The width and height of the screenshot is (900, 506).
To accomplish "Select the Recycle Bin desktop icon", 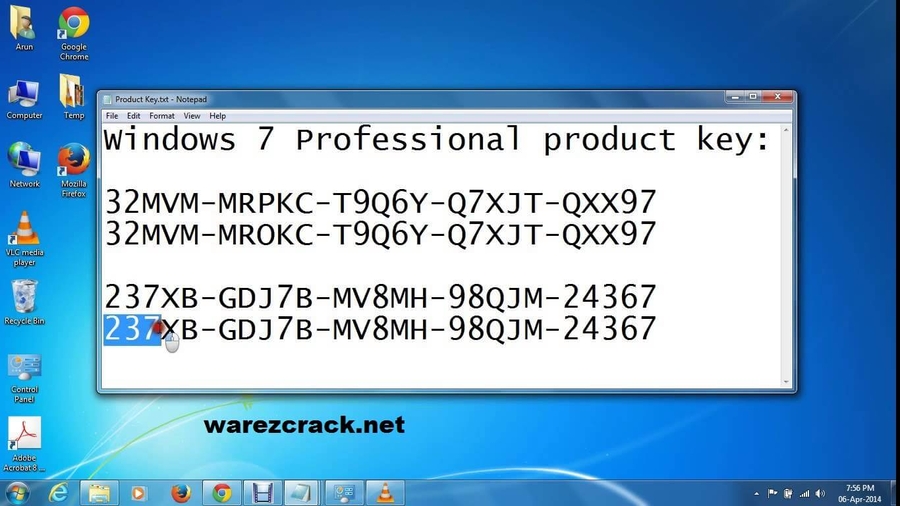I will 24,297.
